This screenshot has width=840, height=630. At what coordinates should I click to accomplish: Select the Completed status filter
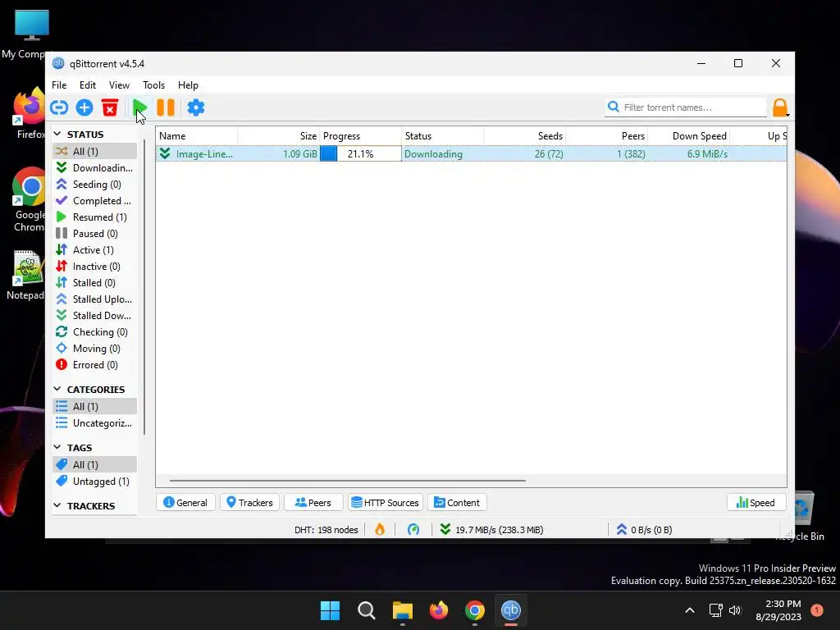point(95,201)
